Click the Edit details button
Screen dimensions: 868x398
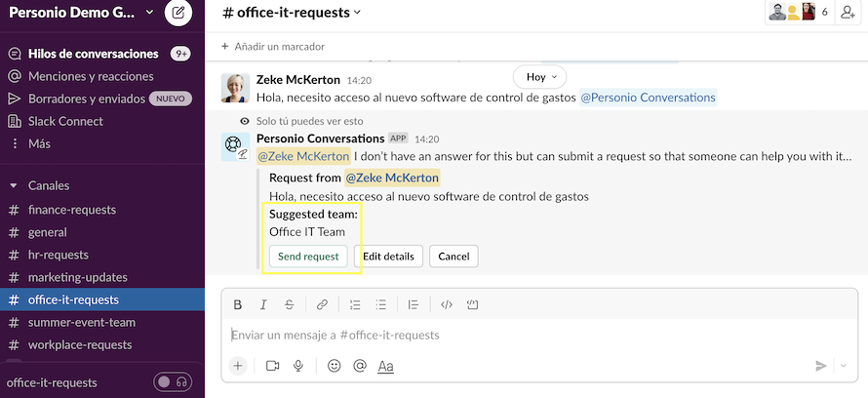pyautogui.click(x=388, y=257)
